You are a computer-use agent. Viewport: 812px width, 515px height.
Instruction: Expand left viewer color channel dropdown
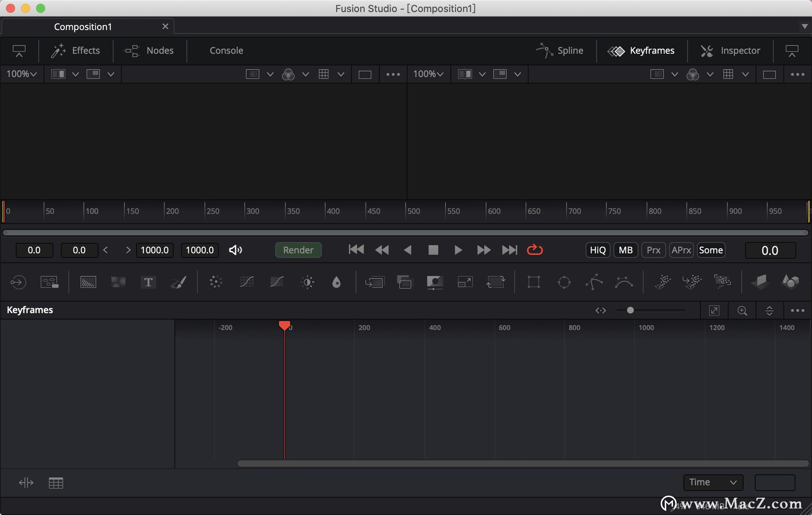pos(305,74)
